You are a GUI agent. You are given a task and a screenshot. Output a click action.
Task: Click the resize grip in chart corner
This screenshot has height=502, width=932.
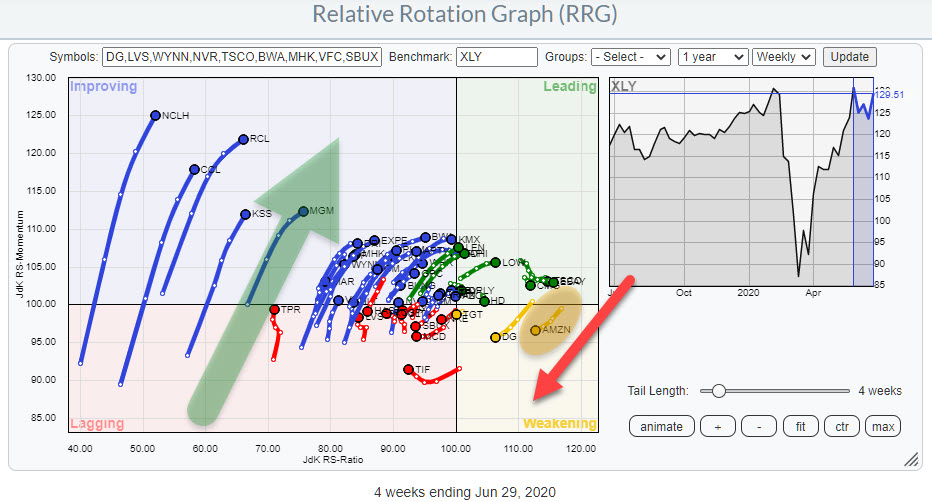click(910, 459)
